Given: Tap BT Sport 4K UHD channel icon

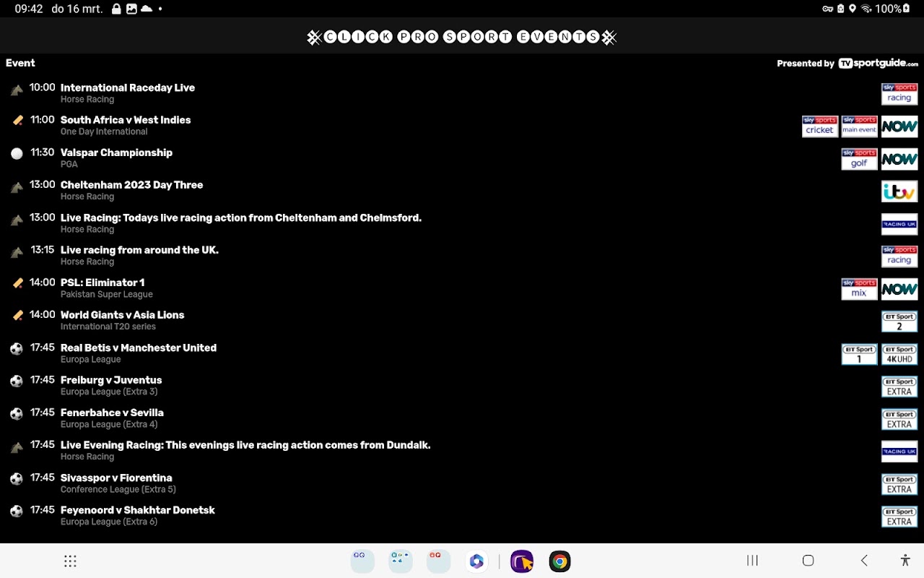Looking at the screenshot, I should pyautogui.click(x=899, y=354).
